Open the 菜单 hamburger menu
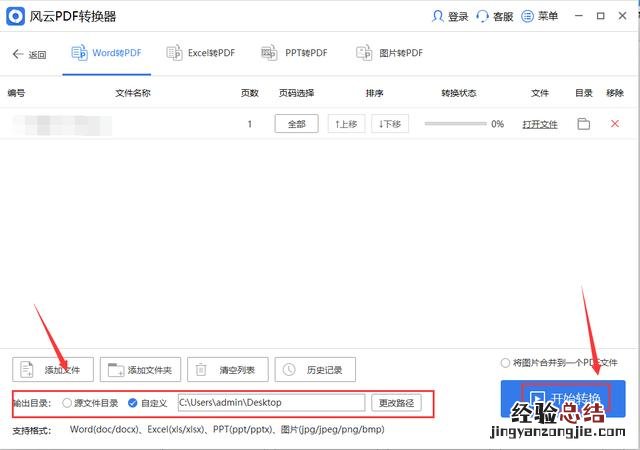The height and width of the screenshot is (450, 640). [x=528, y=17]
